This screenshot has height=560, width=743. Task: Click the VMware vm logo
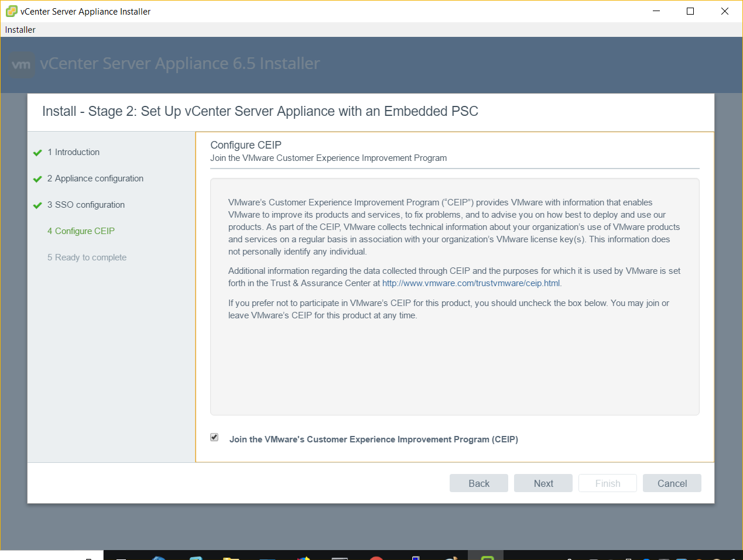[22, 64]
